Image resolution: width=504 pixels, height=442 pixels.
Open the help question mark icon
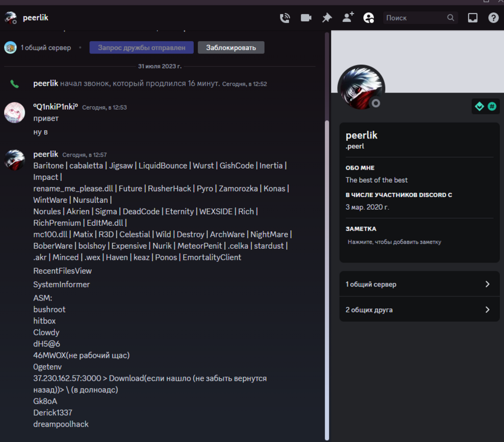(x=493, y=18)
